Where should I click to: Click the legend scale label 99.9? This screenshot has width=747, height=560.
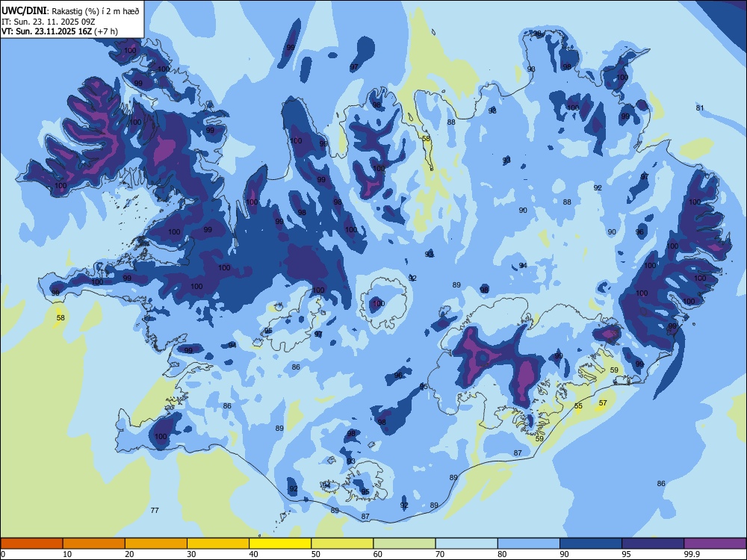pyautogui.click(x=691, y=554)
